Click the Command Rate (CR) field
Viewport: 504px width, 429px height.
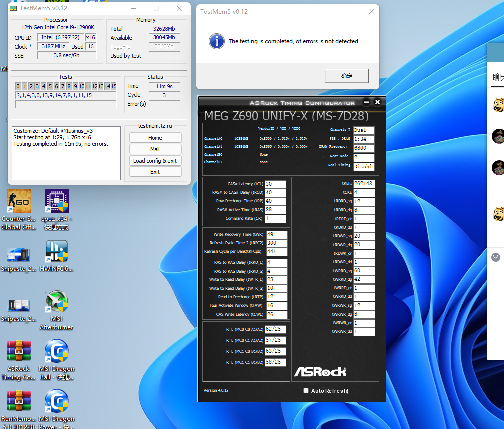[x=275, y=219]
